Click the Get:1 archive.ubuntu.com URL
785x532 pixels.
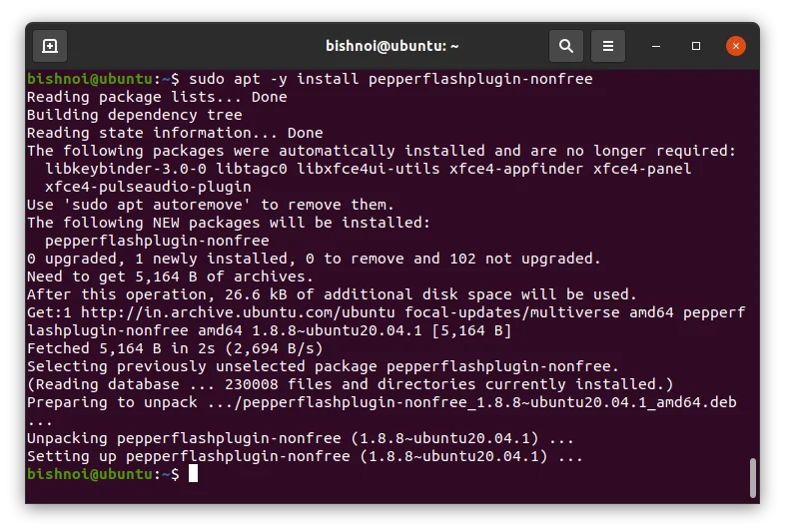click(238, 312)
